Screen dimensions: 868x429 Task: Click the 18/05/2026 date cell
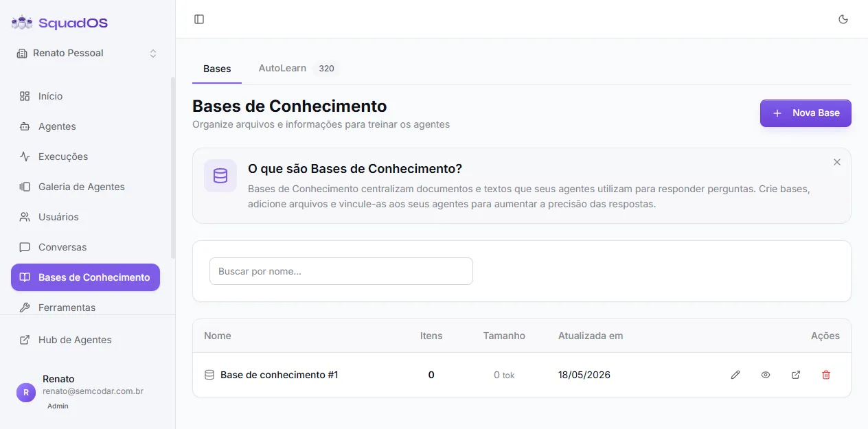pos(584,375)
